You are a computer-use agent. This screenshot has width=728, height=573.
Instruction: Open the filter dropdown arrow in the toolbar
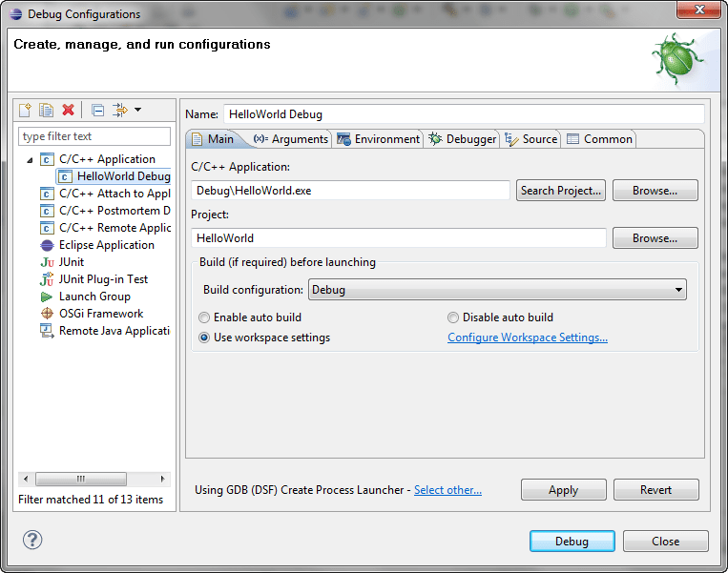pos(137,110)
